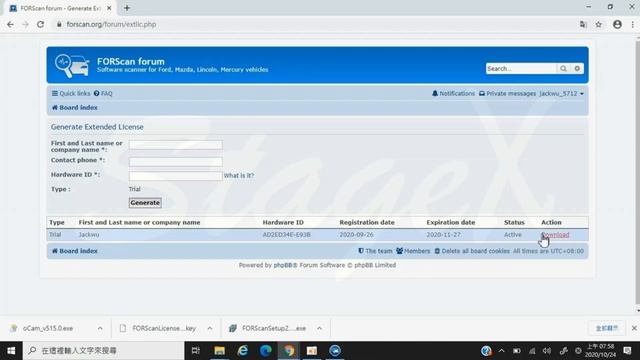Go back with the browser back arrow

pos(10,24)
